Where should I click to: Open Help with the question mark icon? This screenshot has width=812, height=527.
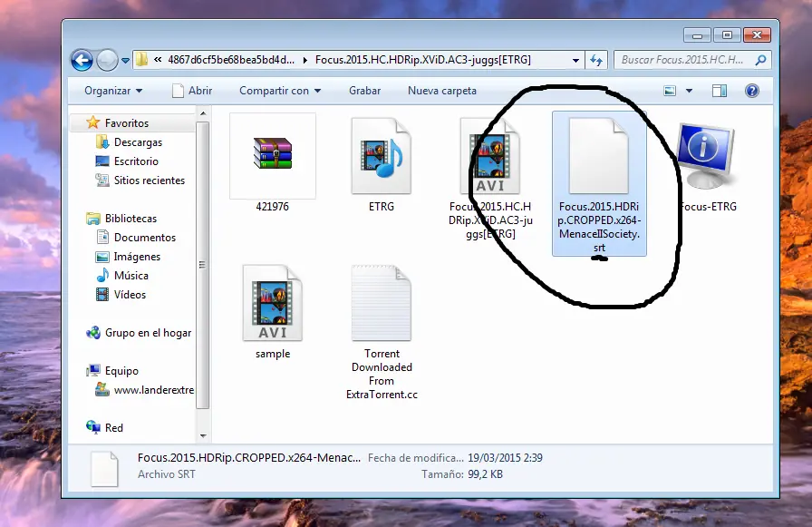752,91
